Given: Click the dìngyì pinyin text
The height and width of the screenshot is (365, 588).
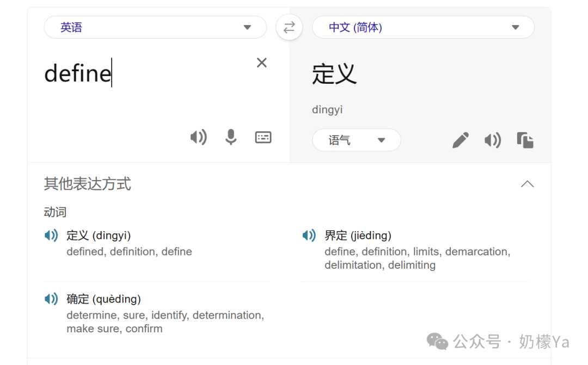Looking at the screenshot, I should coord(327,109).
